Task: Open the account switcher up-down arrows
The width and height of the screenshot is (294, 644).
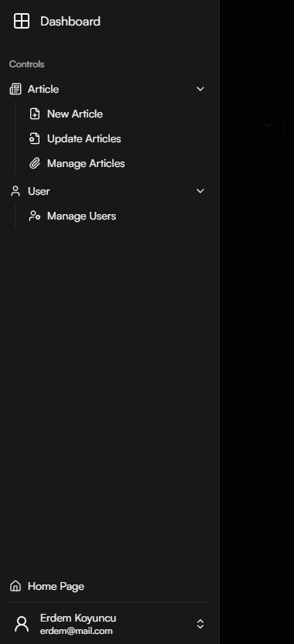Action: click(200, 624)
